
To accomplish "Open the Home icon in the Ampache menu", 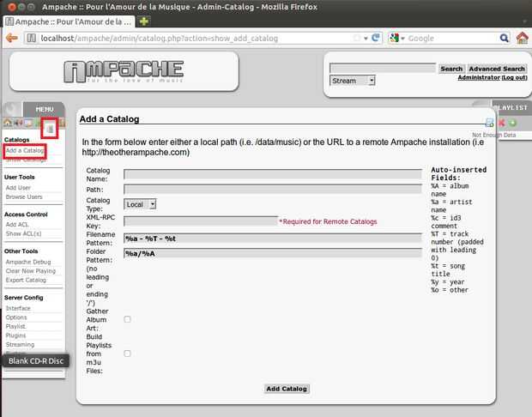I will pos(8,123).
